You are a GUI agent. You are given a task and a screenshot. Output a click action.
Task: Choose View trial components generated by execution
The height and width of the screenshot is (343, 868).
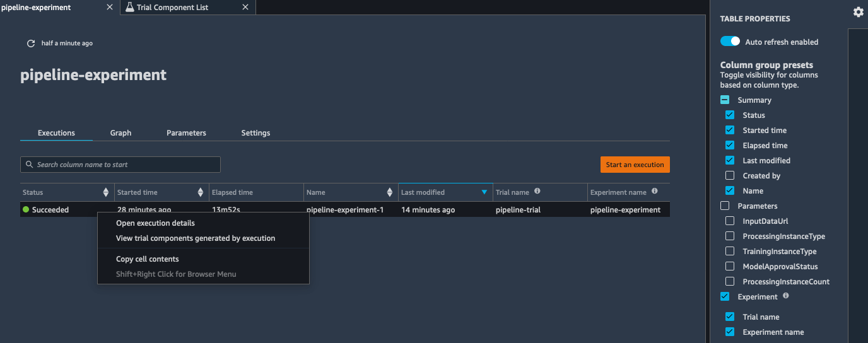(196, 238)
